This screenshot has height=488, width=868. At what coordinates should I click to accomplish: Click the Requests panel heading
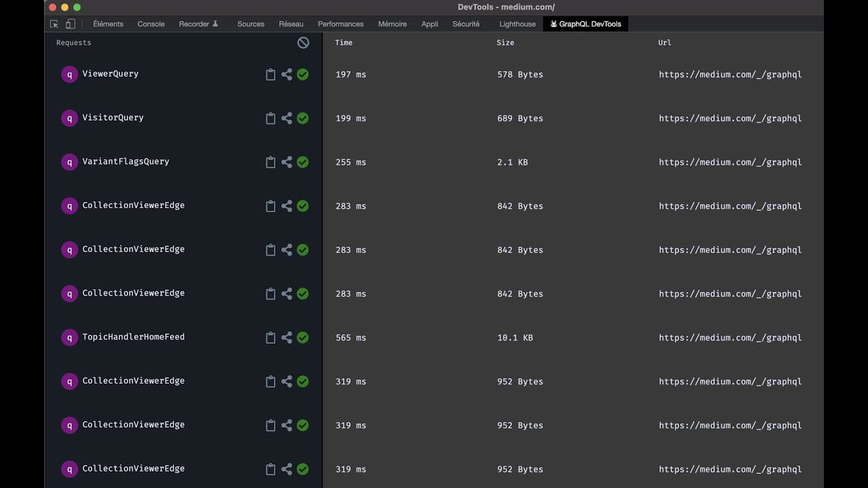(73, 43)
